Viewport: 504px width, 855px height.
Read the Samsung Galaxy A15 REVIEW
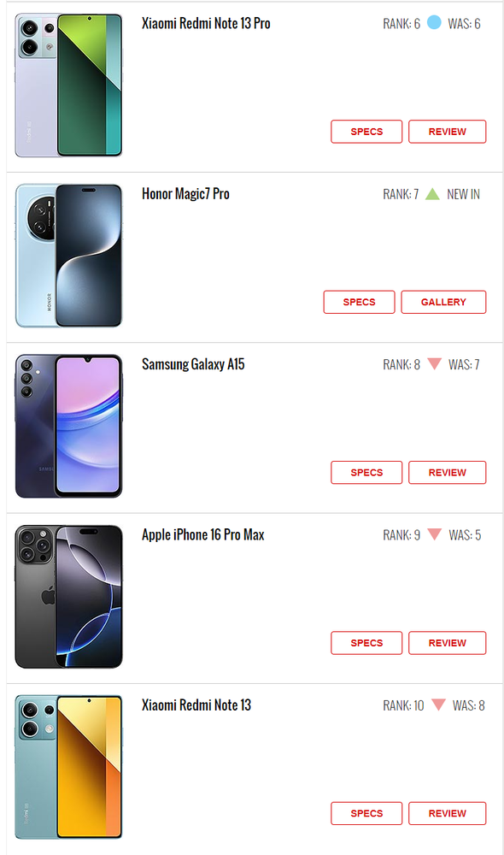pos(448,472)
